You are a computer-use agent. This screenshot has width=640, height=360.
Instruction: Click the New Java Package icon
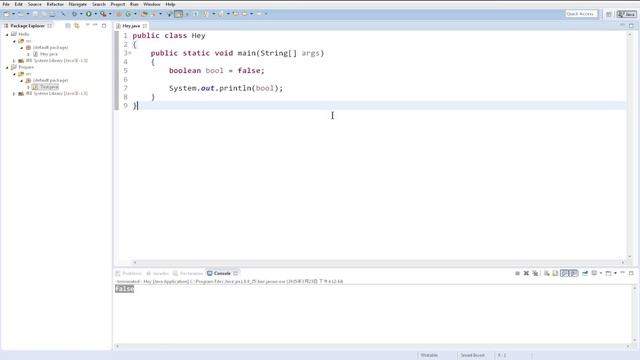tap(119, 14)
